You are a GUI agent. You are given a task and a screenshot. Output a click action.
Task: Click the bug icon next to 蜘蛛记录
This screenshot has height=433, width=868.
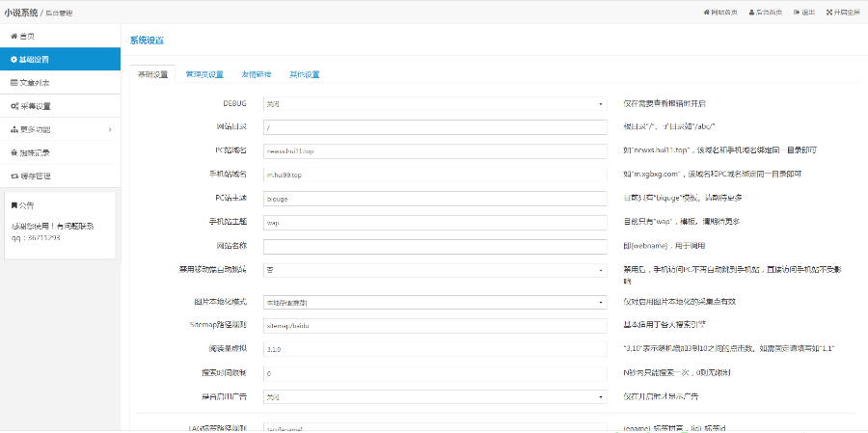(x=14, y=152)
